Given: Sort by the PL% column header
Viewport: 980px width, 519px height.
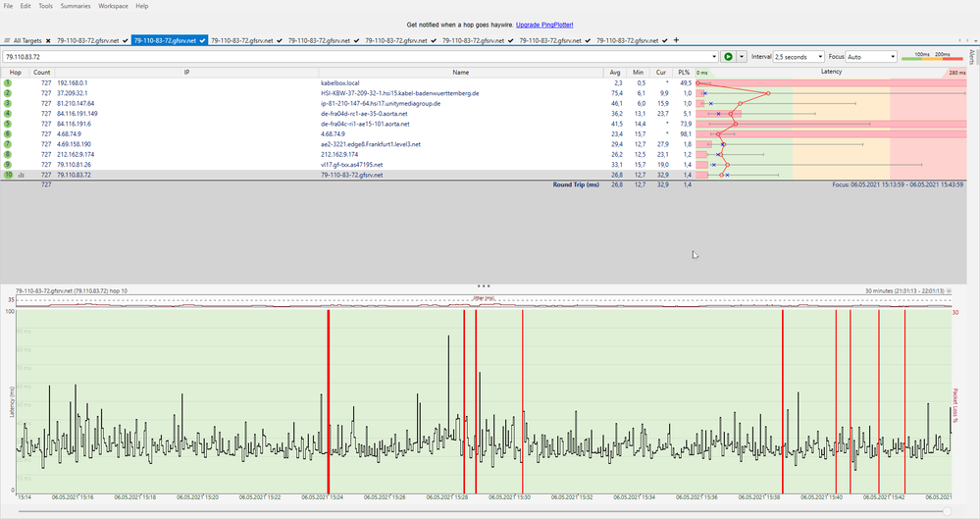Looking at the screenshot, I should pyautogui.click(x=685, y=73).
